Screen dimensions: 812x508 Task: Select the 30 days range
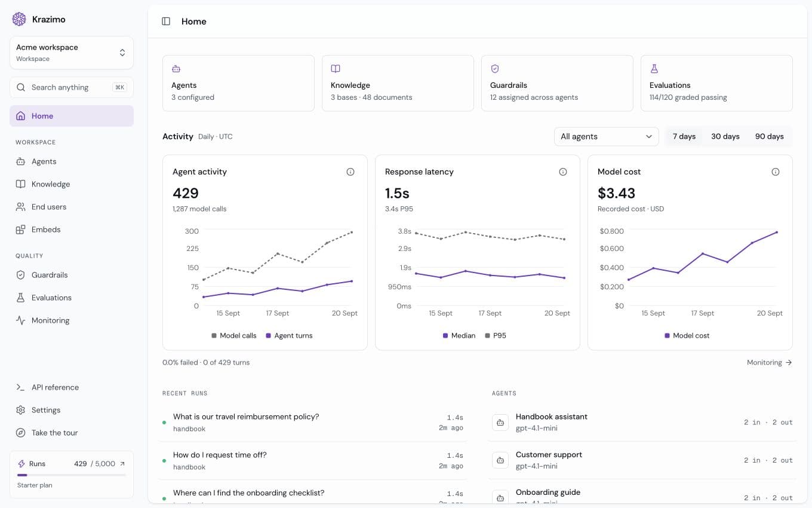coord(725,136)
